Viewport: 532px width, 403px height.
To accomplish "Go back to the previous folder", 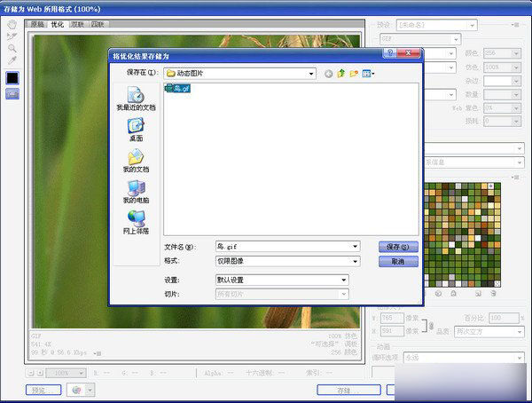I will click(328, 73).
